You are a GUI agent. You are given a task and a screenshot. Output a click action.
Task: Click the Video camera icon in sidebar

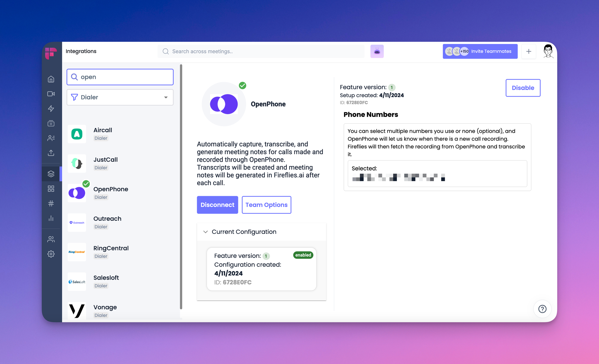(x=51, y=94)
